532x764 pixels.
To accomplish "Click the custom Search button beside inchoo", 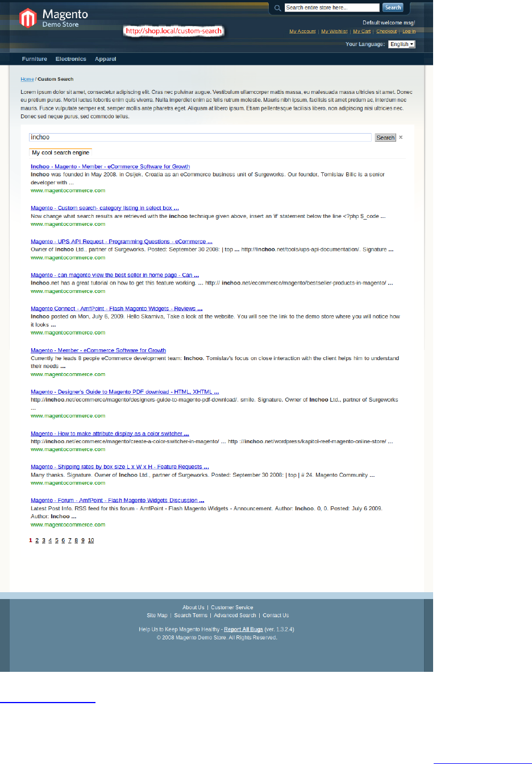I will click(385, 138).
